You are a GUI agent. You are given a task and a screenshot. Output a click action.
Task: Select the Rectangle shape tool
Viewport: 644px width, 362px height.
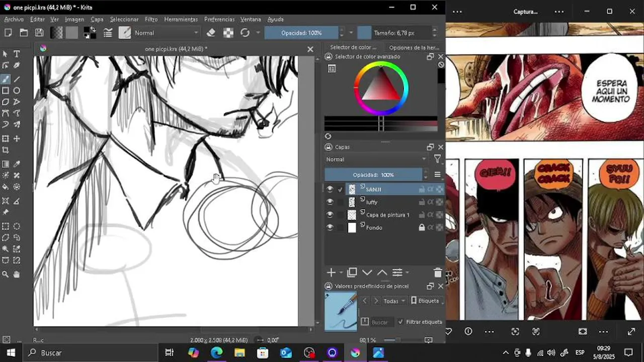(x=6, y=90)
